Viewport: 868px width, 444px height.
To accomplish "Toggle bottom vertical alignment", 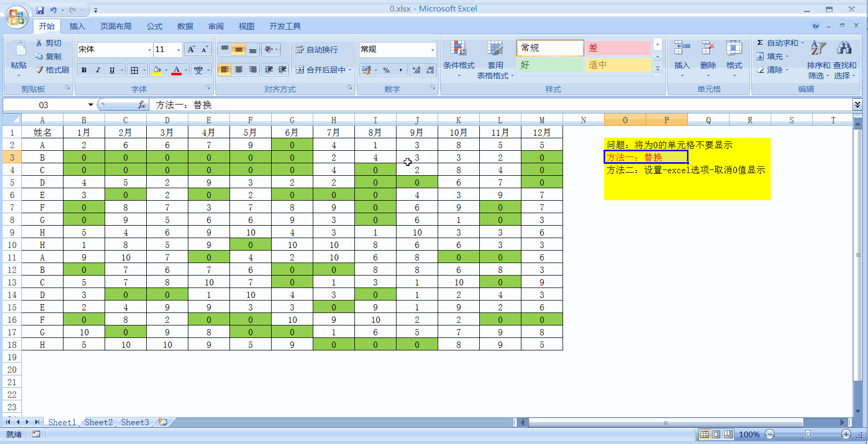I will click(252, 49).
